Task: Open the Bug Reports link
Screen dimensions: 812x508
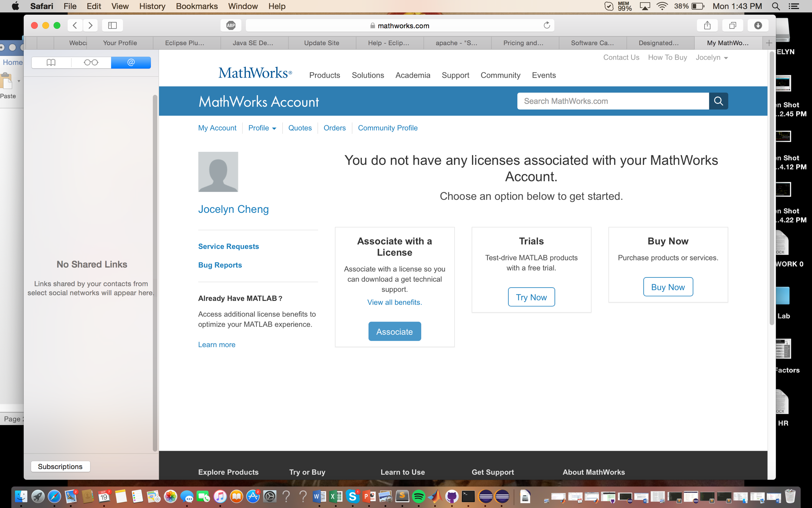Action: (220, 265)
